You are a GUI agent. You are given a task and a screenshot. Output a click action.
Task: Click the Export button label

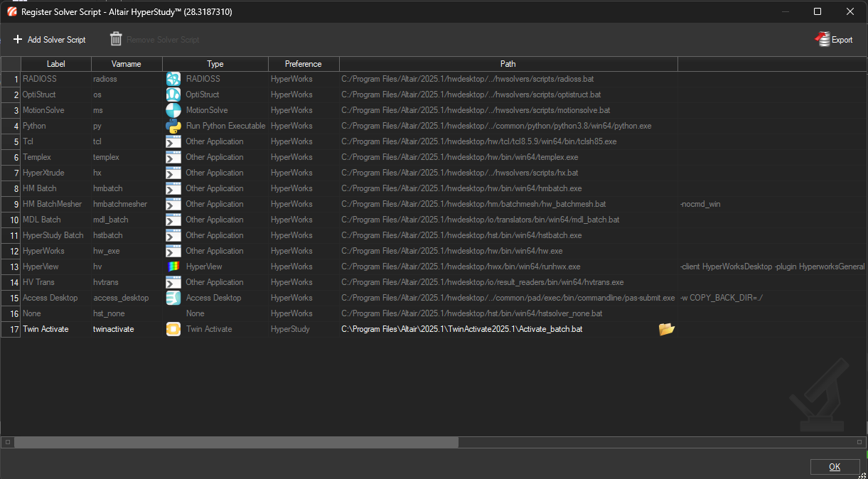(x=842, y=40)
